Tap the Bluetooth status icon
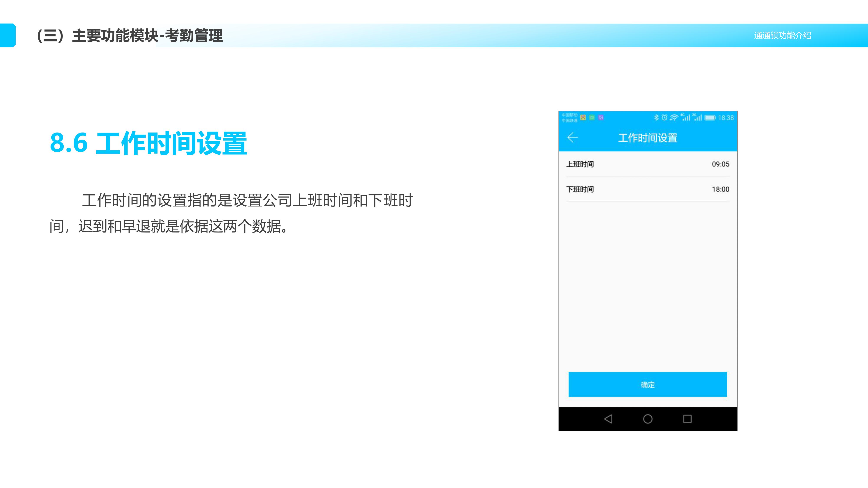 click(x=656, y=118)
